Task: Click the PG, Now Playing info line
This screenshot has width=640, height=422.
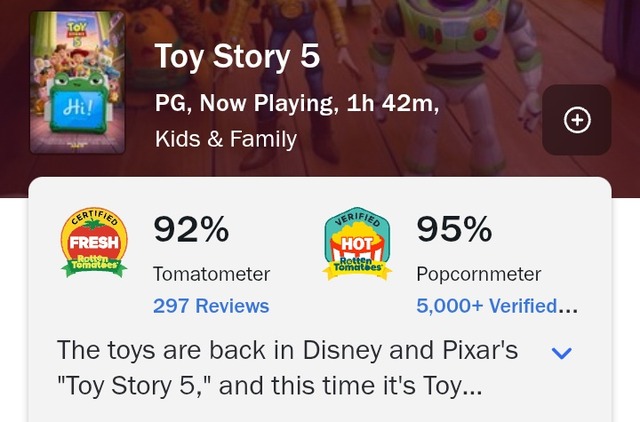Action: (x=297, y=103)
